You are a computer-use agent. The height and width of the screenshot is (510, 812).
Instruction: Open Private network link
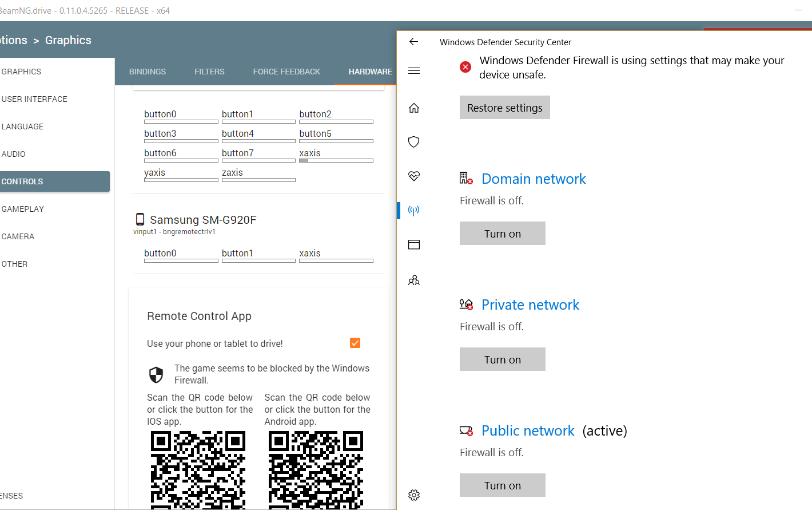click(x=531, y=305)
